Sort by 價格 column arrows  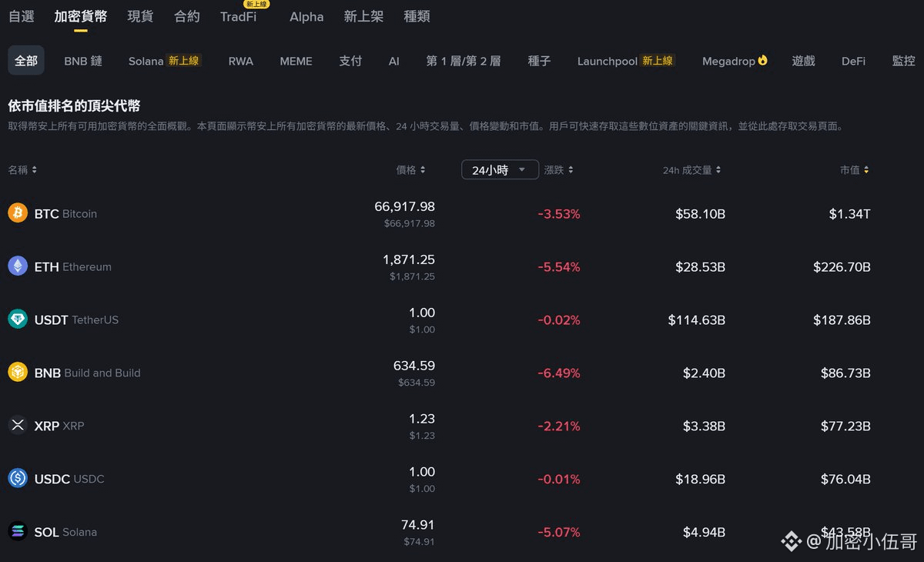(x=423, y=170)
